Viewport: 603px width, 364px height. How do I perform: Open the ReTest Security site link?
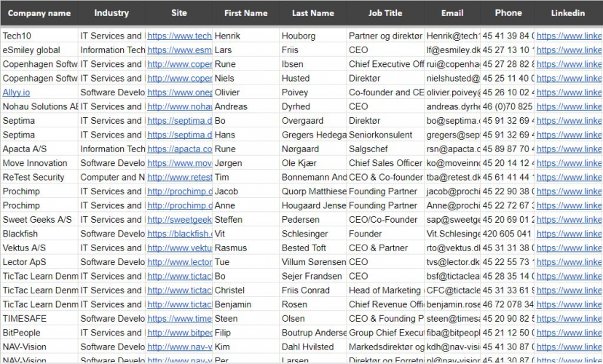tap(179, 178)
